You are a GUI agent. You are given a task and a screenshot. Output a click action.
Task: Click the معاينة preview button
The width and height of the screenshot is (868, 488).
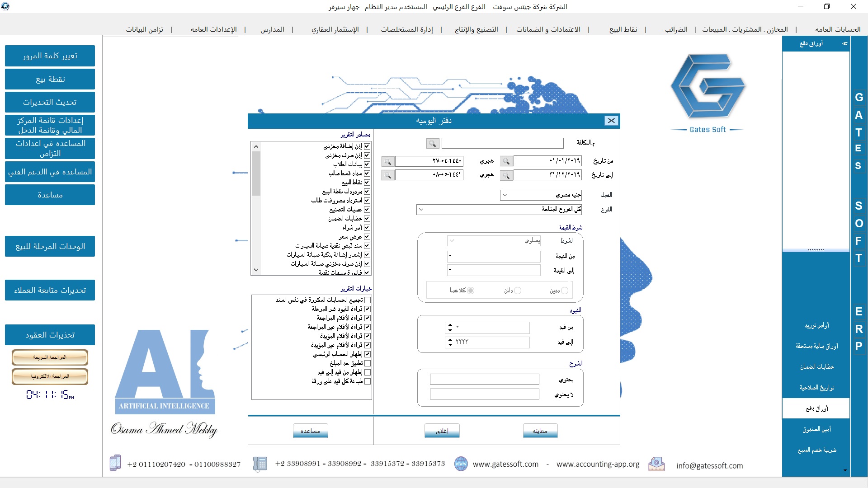point(540,431)
